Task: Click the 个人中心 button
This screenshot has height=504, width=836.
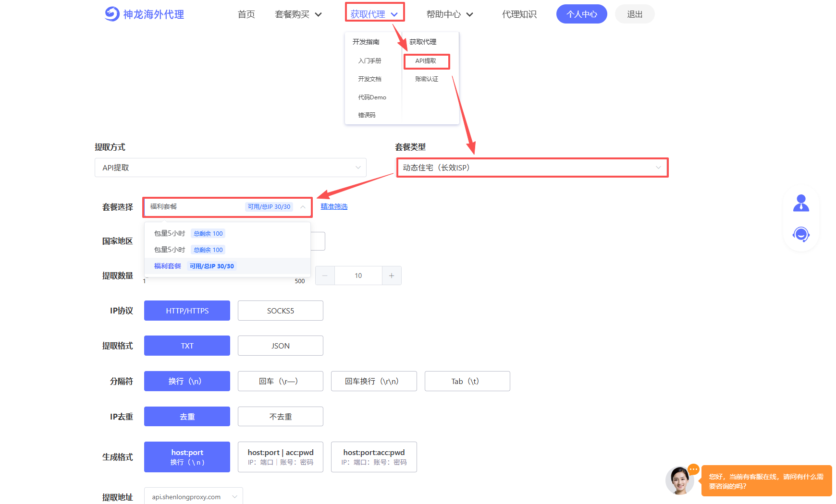Action: (581, 14)
